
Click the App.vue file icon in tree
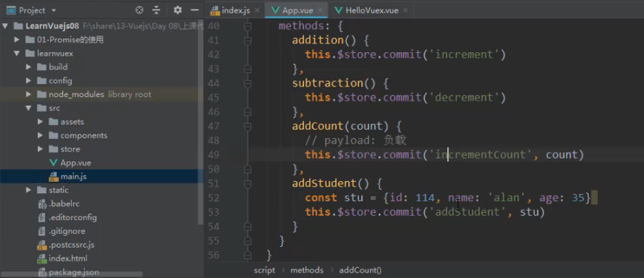(54, 163)
